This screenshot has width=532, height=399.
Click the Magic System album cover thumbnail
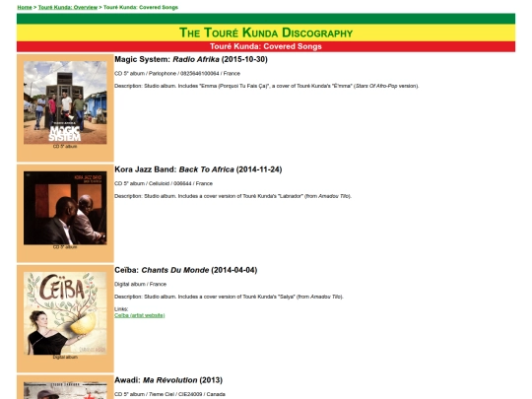tap(65, 102)
